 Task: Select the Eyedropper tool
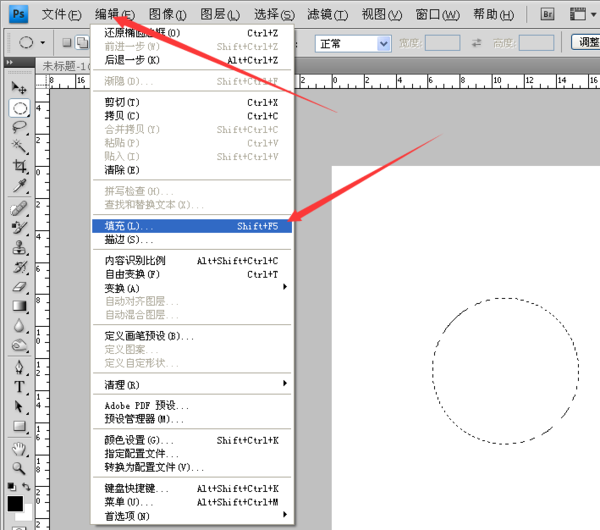pyautogui.click(x=19, y=186)
